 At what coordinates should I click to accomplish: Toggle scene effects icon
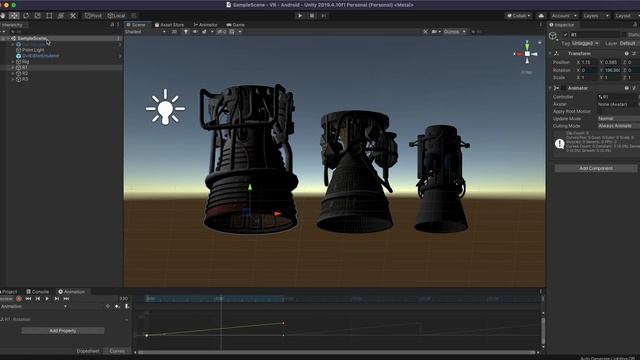coord(204,31)
